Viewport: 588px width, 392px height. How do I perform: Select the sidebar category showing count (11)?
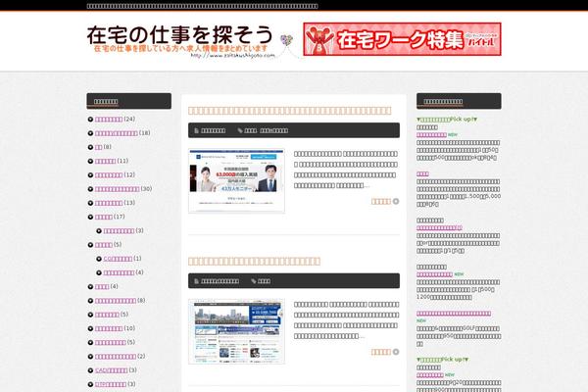coord(105,161)
